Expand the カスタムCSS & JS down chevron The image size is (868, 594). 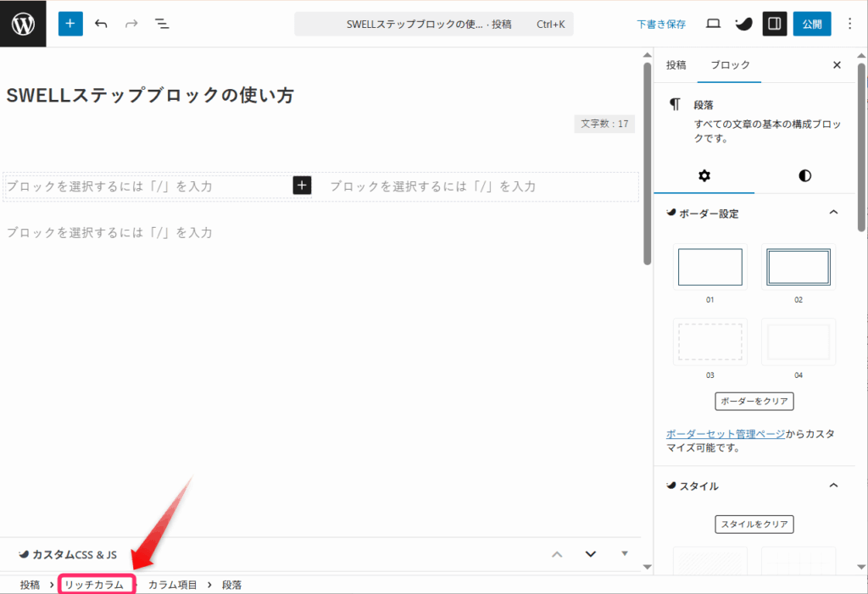click(591, 554)
